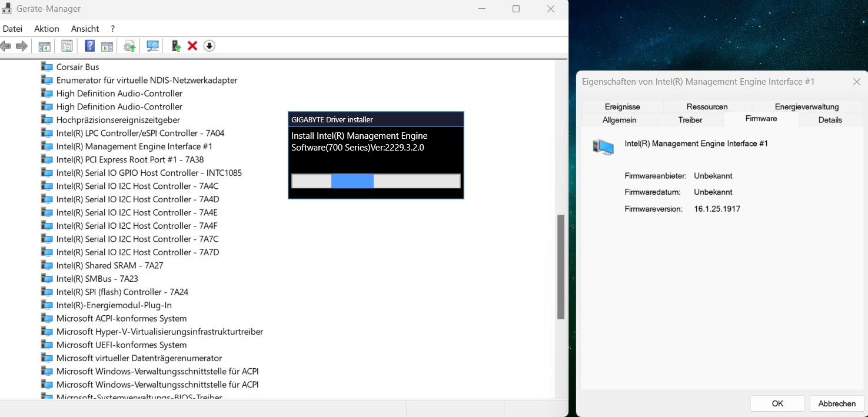Click the GIGABYTE Driver installer title bar
The image size is (868, 417).
[x=375, y=119]
